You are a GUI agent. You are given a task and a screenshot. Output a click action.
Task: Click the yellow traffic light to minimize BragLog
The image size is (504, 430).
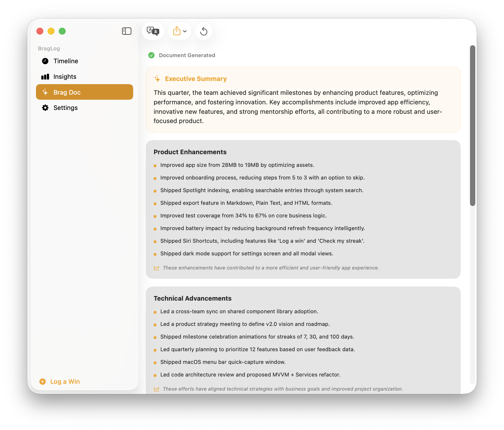pyautogui.click(x=51, y=31)
